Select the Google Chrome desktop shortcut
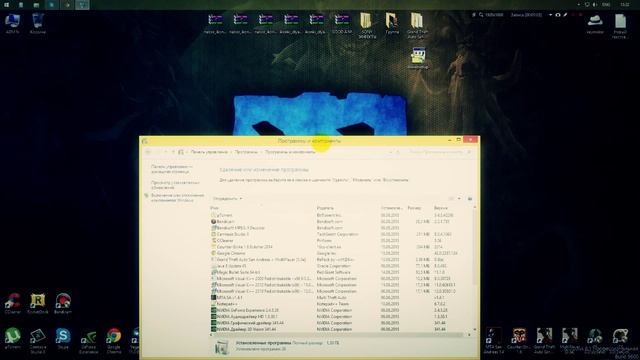Viewport: 640px width, 360px height. click(x=114, y=340)
